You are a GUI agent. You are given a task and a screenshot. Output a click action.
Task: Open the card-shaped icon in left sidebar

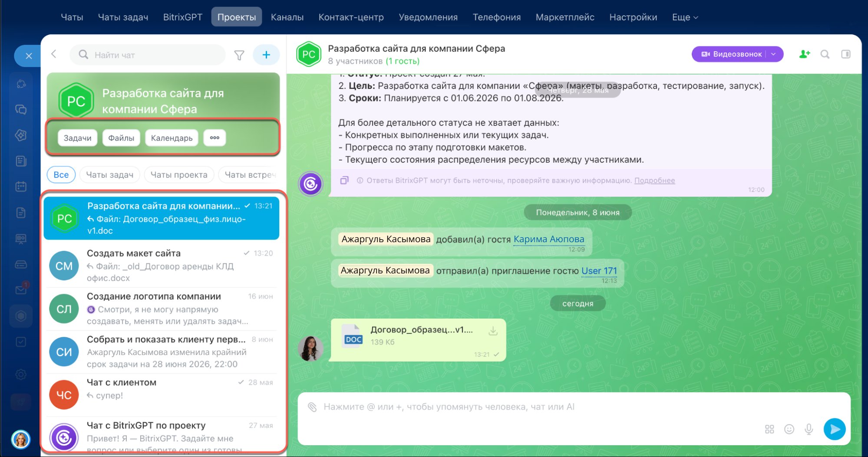click(x=21, y=264)
